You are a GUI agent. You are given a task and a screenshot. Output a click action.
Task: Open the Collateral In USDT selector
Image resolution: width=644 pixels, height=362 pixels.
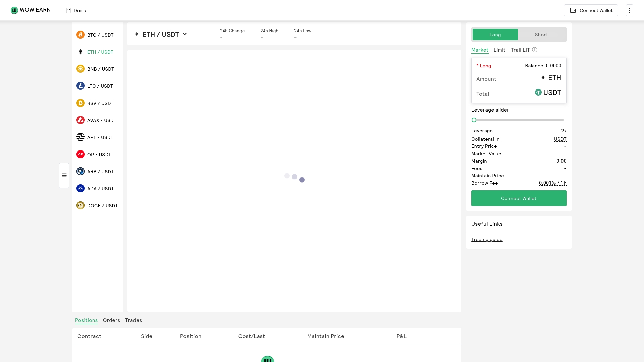560,139
